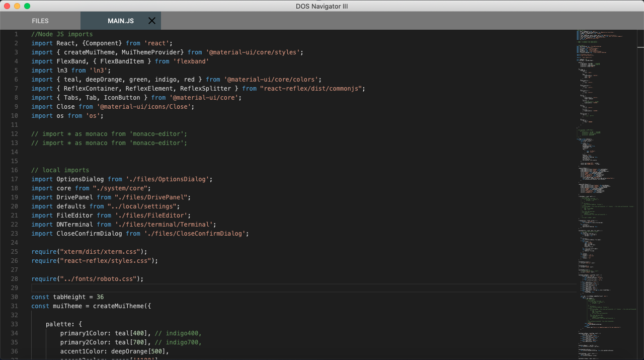This screenshot has width=644, height=360.
Task: Click line number 29 in gutter
Action: coord(14,288)
